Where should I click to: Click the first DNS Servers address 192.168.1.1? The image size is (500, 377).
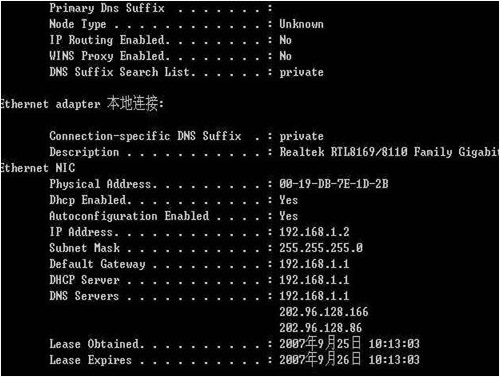tap(314, 296)
